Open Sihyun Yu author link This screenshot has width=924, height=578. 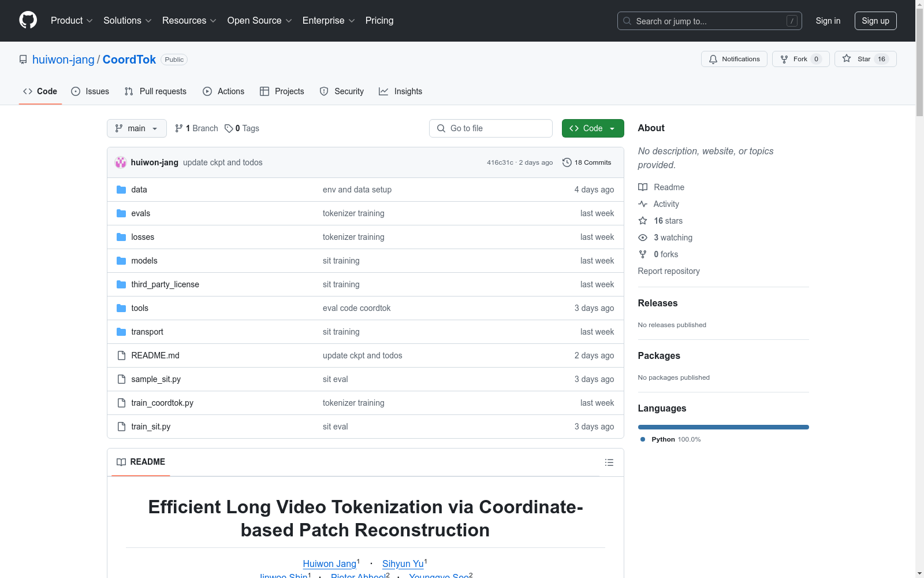[403, 564]
